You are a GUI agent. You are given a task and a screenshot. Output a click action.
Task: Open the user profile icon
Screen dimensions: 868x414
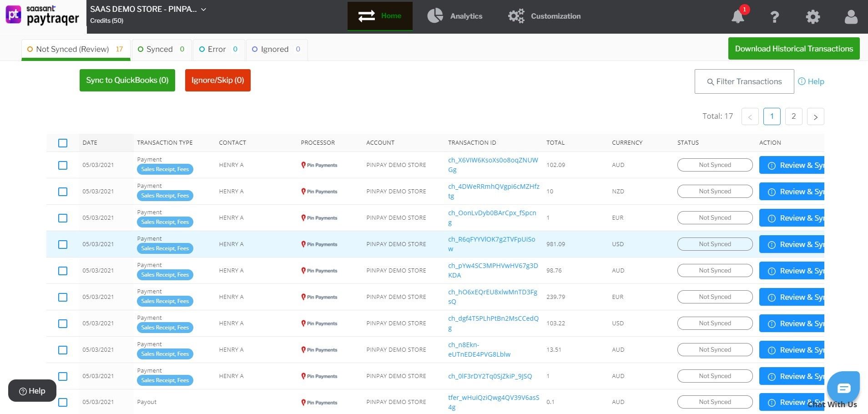point(851,17)
